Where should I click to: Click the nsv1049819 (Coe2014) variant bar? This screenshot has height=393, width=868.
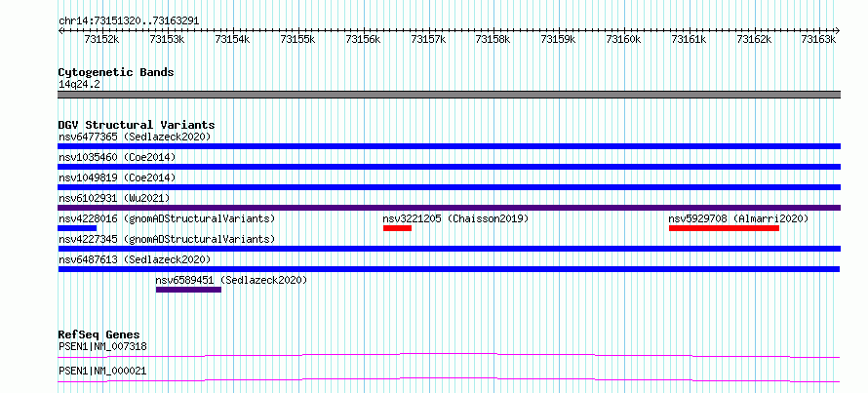coord(449,187)
